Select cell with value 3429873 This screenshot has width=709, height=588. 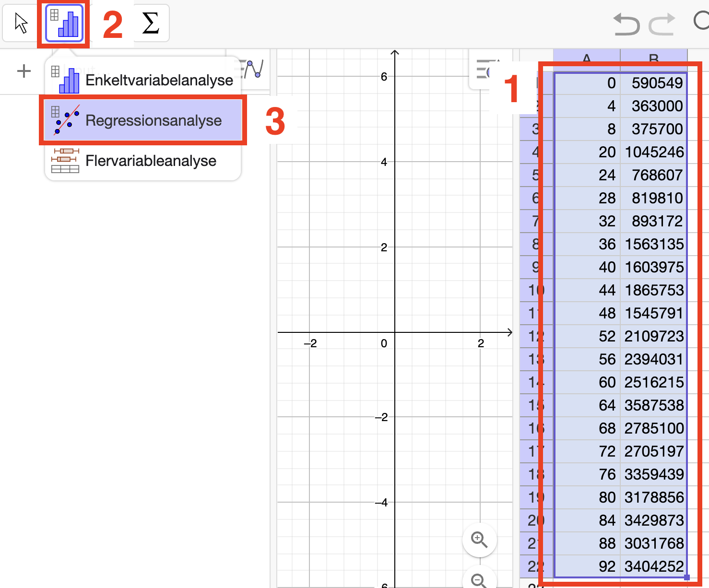point(653,520)
